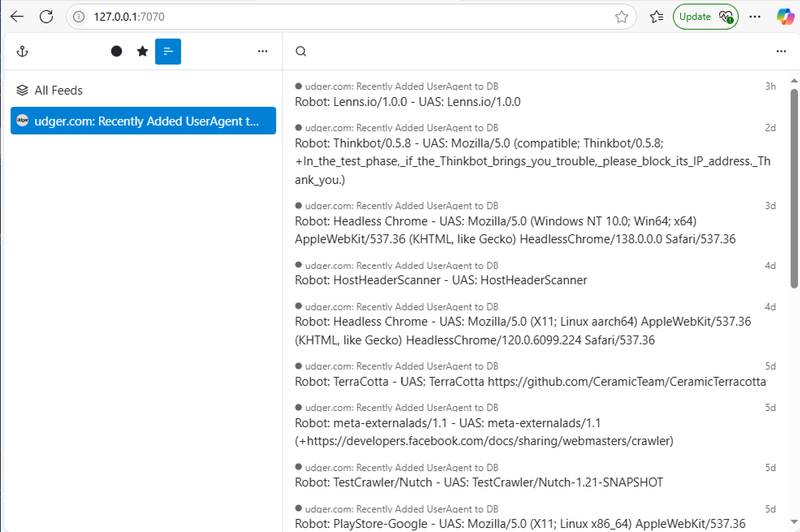
Task: Click the browser back arrow
Action: click(x=17, y=16)
